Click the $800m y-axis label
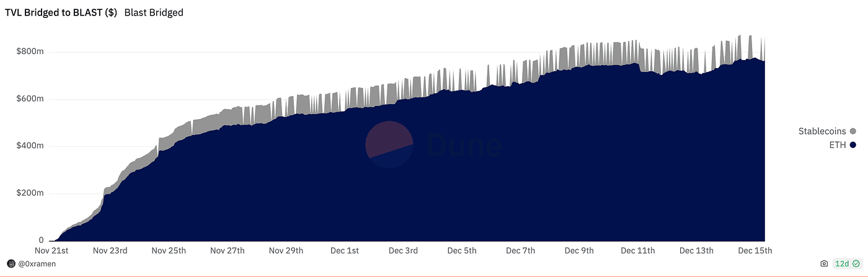868x277 pixels. [x=30, y=52]
